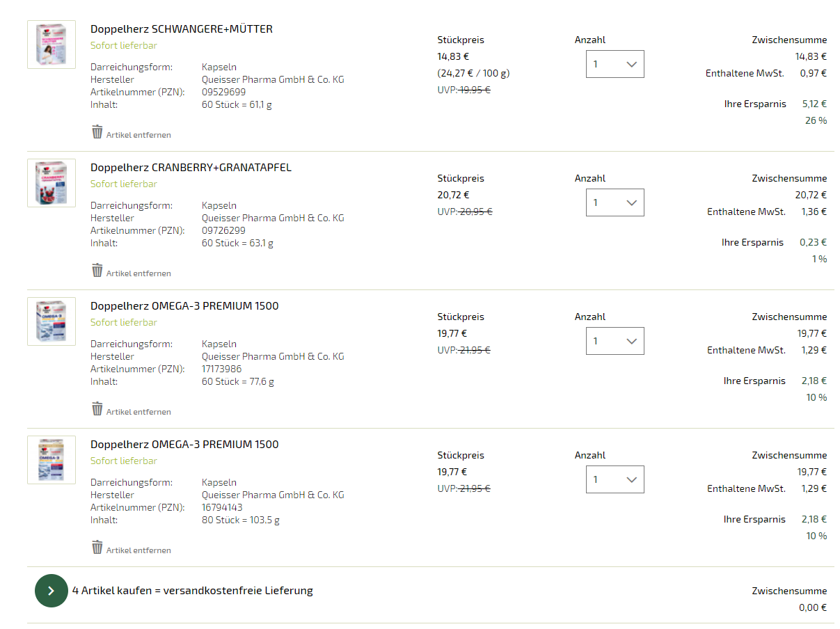The width and height of the screenshot is (840, 629).
Task: Click struck-through UVP 20,95 €
Action: point(475,212)
